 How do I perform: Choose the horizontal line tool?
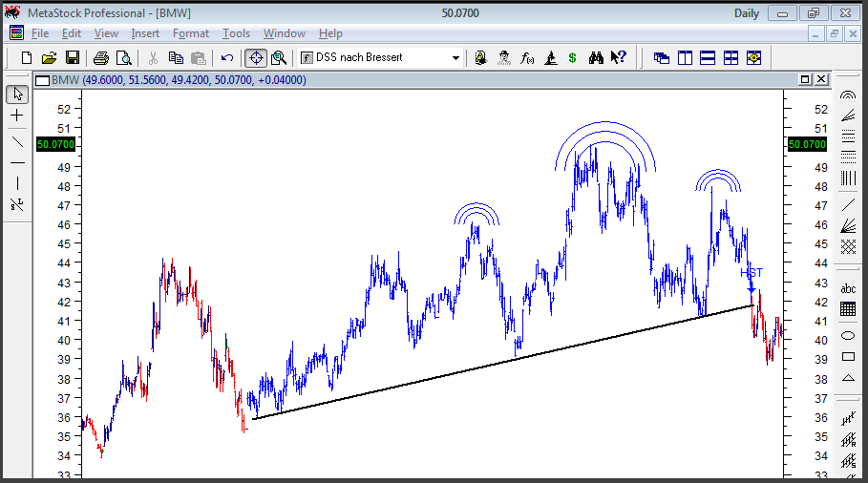pyautogui.click(x=17, y=162)
